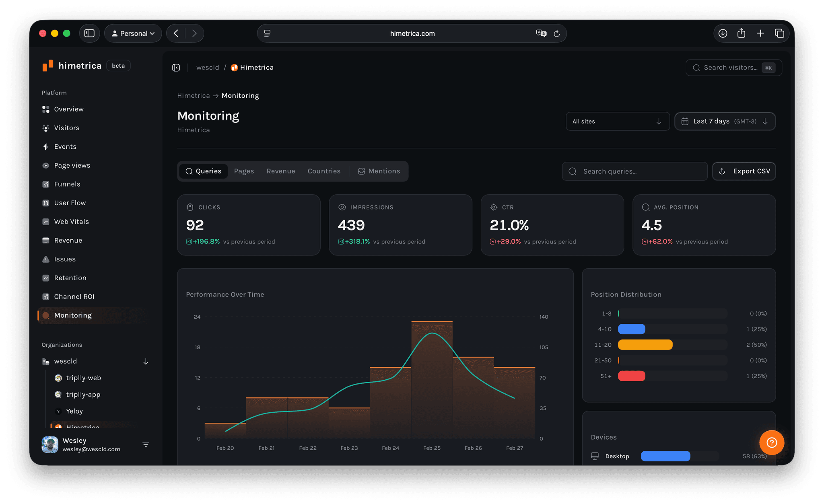
Task: Click the Clicks metric card
Action: tap(249, 225)
